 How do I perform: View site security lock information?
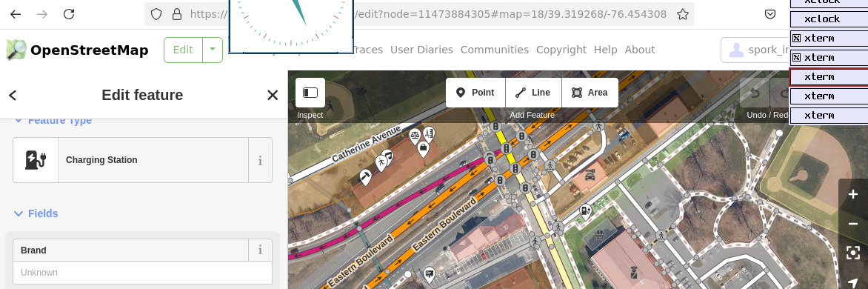(176, 14)
